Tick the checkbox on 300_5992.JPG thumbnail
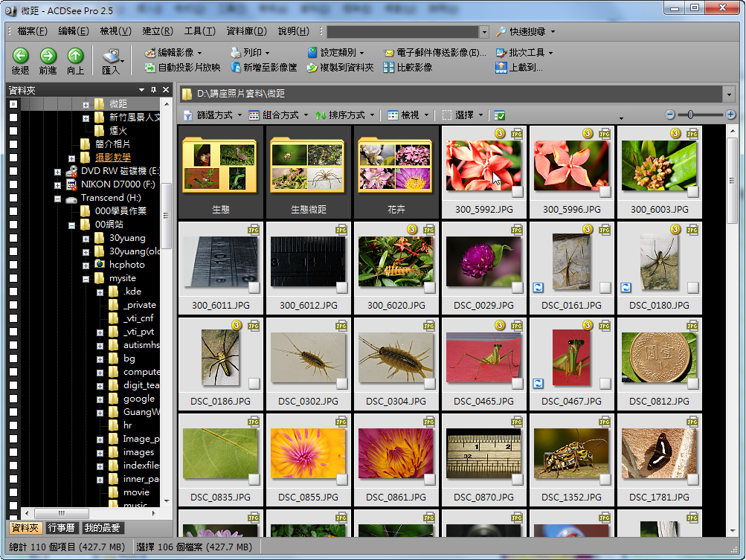Image resolution: width=746 pixels, height=560 pixels. coord(518,192)
